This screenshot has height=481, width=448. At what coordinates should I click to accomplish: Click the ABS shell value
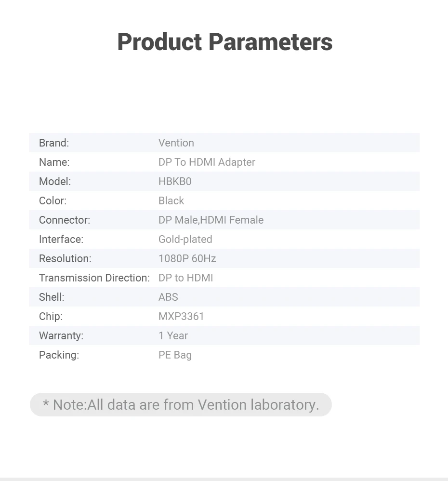(x=168, y=297)
